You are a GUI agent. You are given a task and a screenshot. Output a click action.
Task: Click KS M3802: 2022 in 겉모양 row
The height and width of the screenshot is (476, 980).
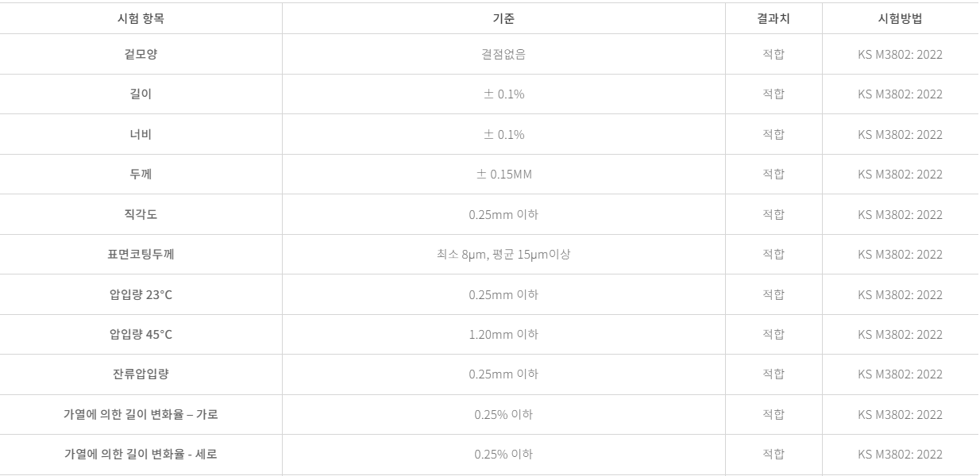(900, 54)
